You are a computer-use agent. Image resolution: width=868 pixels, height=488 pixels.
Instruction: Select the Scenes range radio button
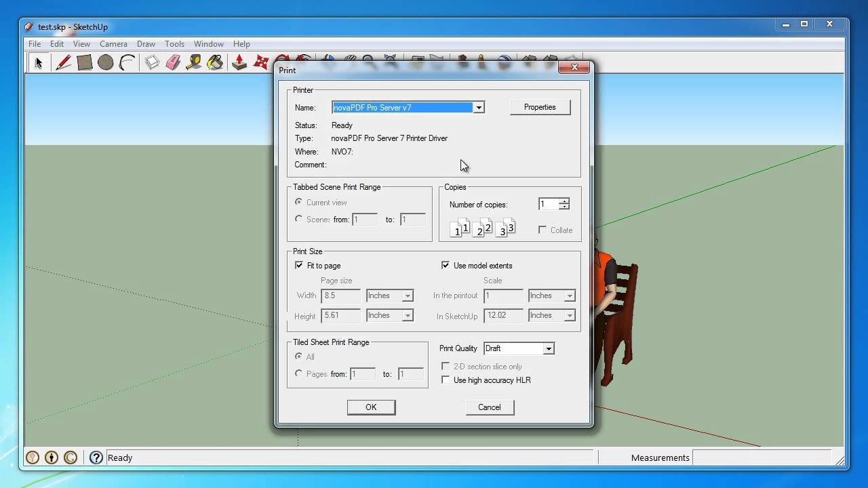[x=299, y=219]
